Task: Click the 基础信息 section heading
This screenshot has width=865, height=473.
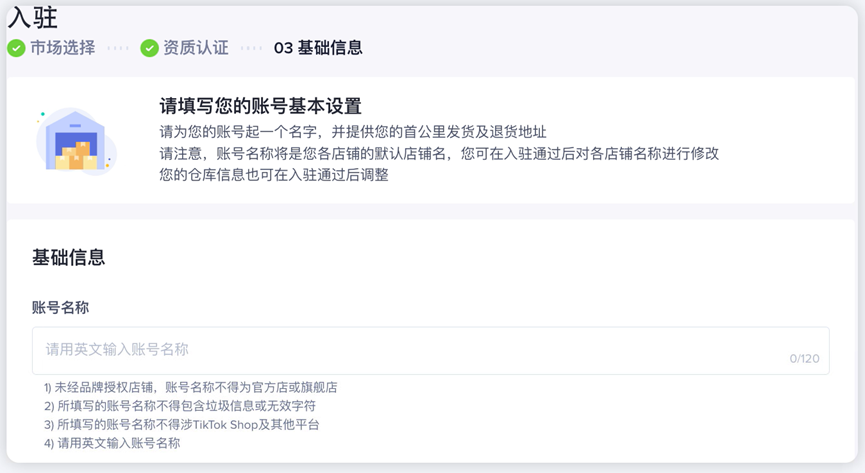Action: click(x=68, y=257)
